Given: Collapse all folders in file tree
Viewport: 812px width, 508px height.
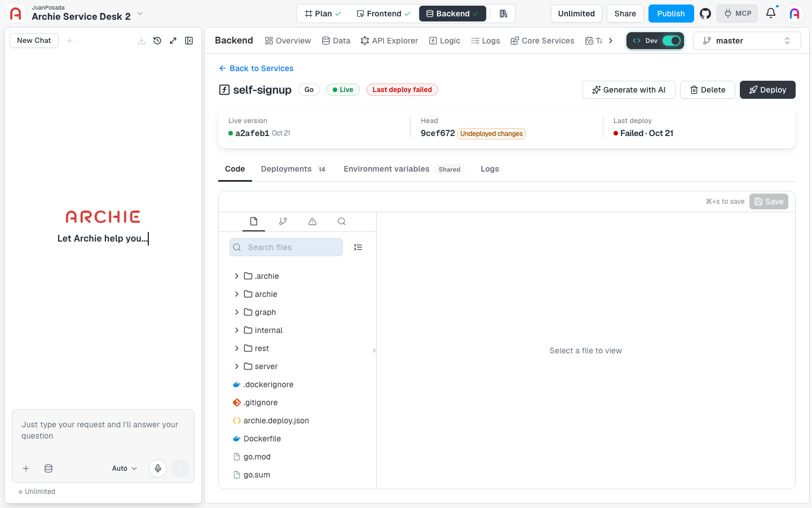Looking at the screenshot, I should coord(358,247).
